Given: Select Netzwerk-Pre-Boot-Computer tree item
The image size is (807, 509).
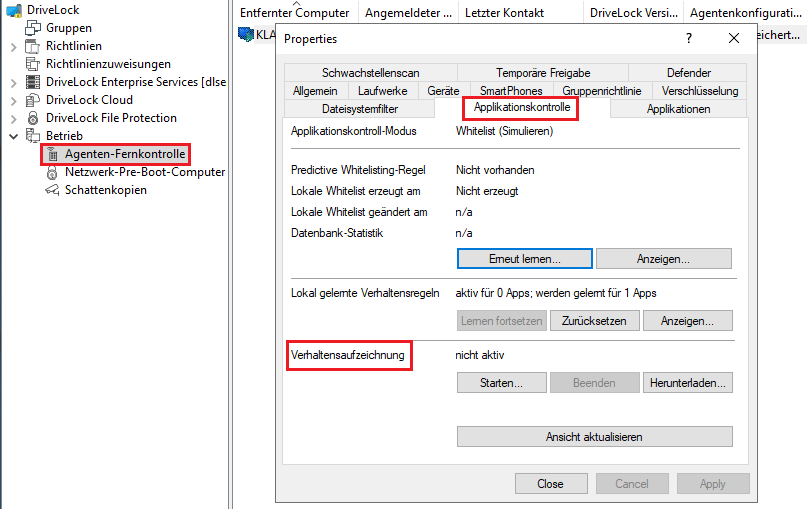Looking at the screenshot, I should coord(145,172).
